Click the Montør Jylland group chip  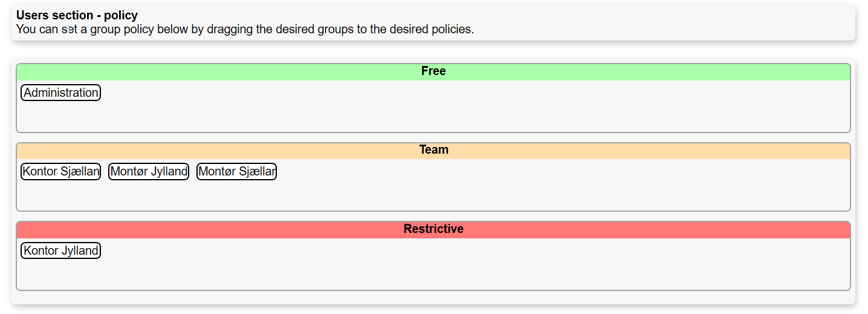pos(149,172)
